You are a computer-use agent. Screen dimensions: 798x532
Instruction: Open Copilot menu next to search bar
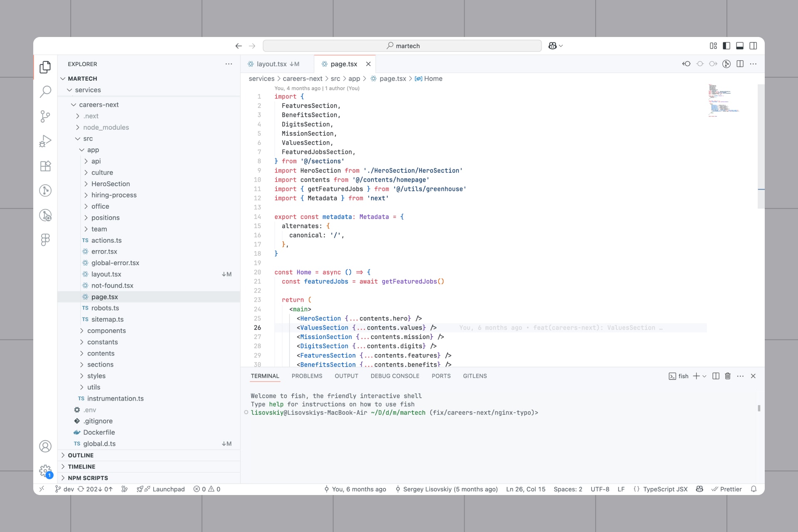coord(555,46)
